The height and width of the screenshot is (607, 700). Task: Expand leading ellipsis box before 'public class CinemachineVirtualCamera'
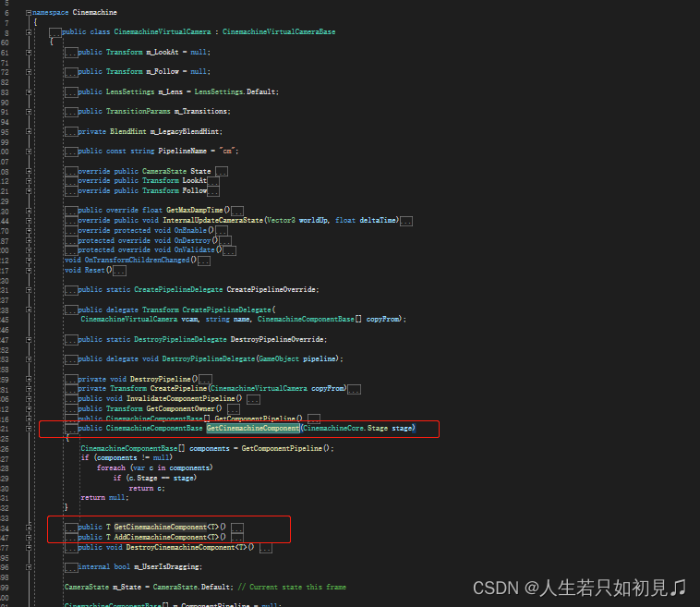tap(55, 32)
